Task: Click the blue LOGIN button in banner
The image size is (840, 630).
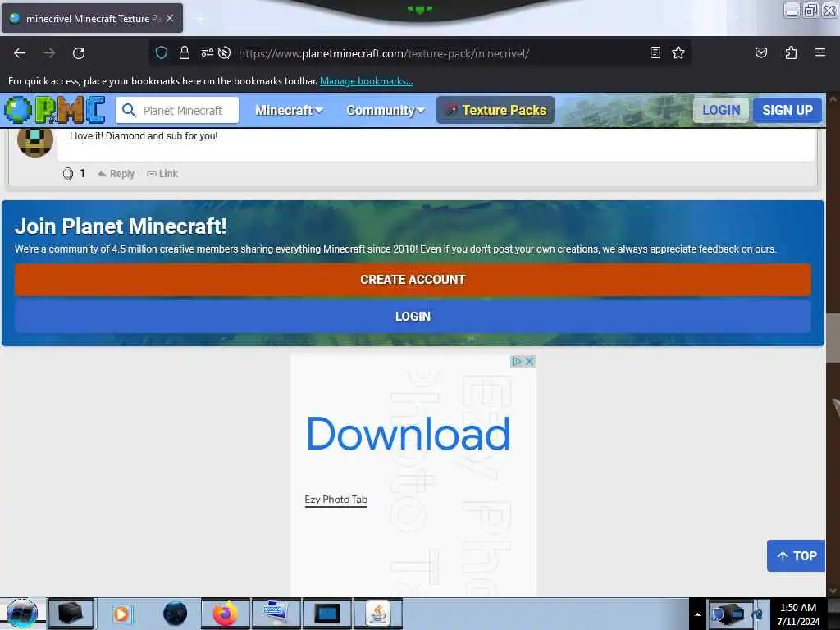Action: pos(413,317)
